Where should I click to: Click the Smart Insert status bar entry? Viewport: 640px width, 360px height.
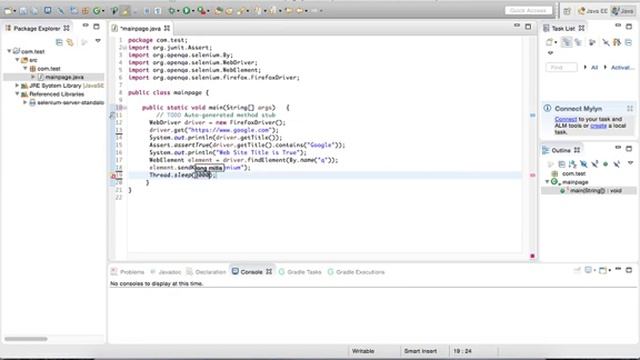[420, 351]
